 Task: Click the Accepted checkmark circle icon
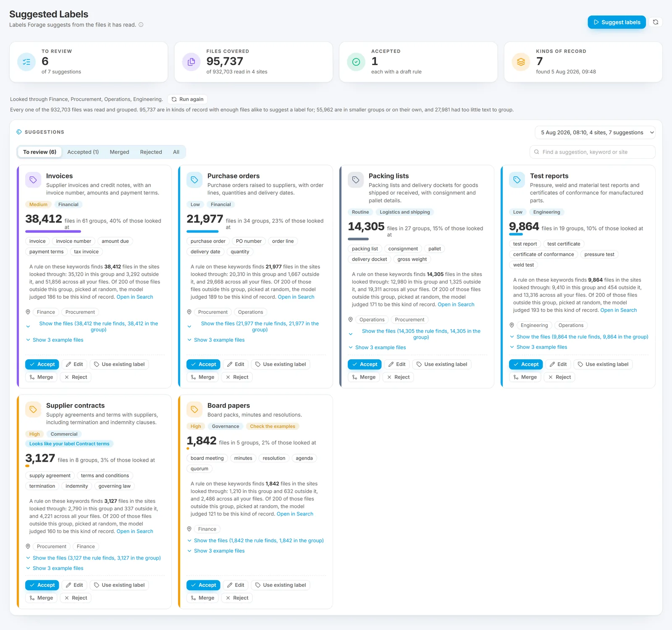point(356,62)
